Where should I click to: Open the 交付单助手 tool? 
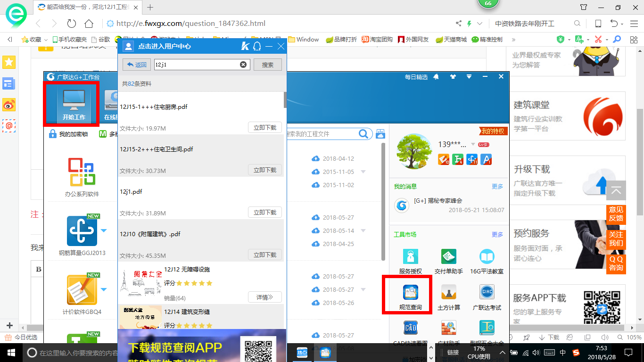449,262
